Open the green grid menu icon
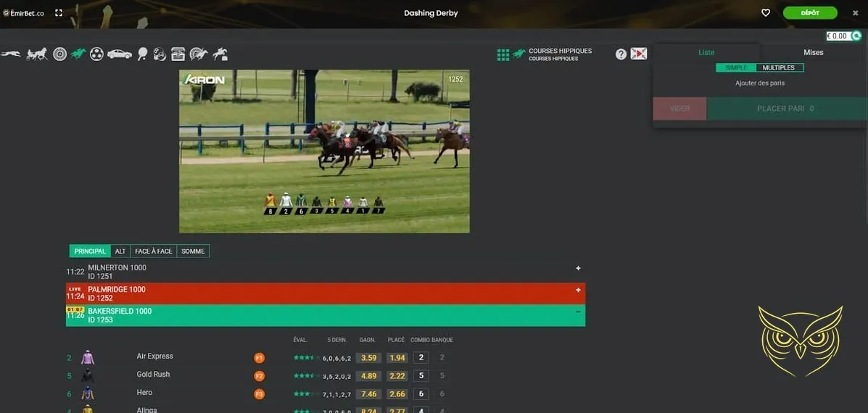Screen dimensions: 868x413 pyautogui.click(x=503, y=54)
